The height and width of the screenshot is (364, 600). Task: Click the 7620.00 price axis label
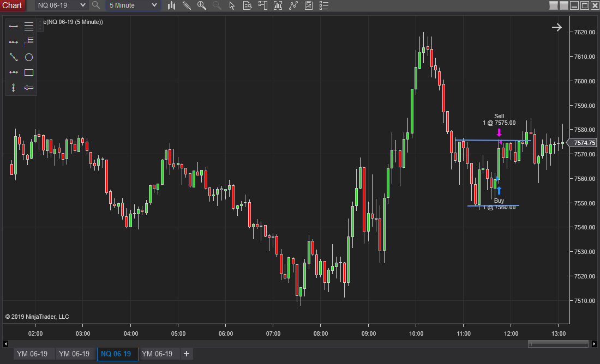pos(585,32)
